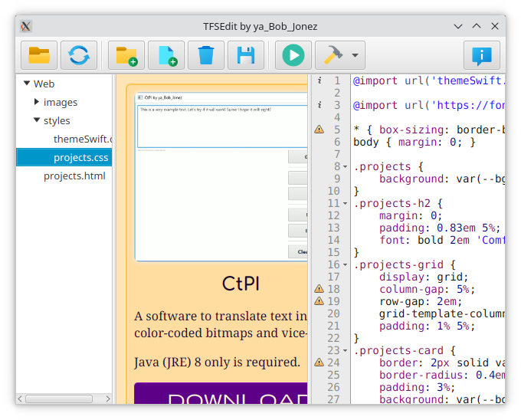The width and height of the screenshot is (521, 420).
Task: Create a new folder with toolbar icon
Action: [x=126, y=55]
